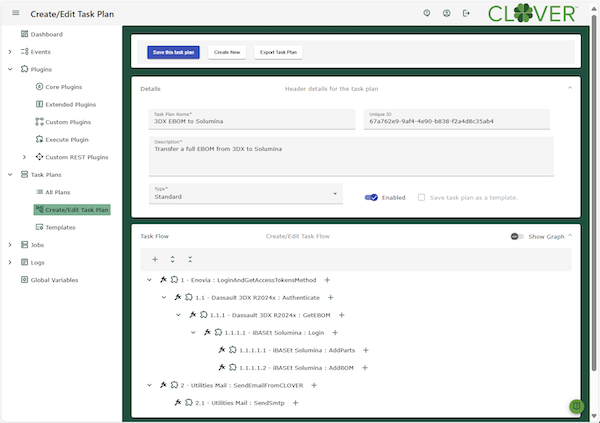
Task: Collapse the Details panel chevron
Action: 570,88
